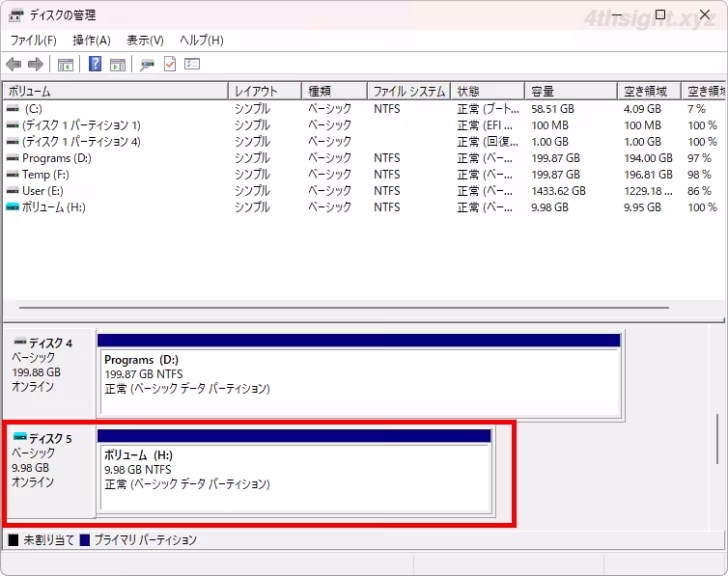The height and width of the screenshot is (576, 728).
Task: Sort by the ボリューム column header
Action: (x=116, y=91)
